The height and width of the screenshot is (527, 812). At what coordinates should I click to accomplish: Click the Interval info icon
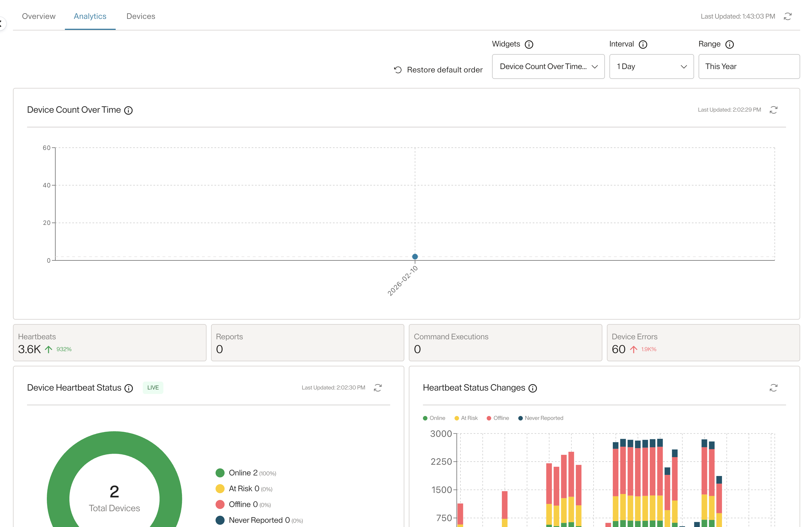(x=642, y=44)
